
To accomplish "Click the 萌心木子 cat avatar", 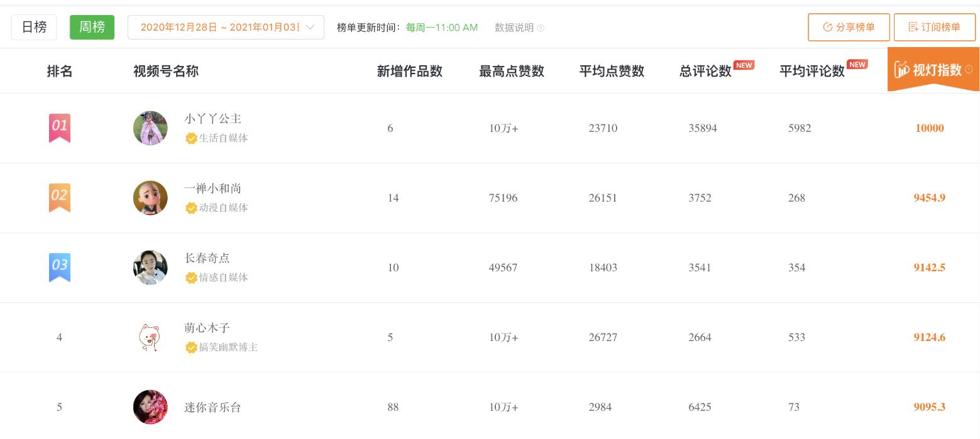I will coord(150,337).
